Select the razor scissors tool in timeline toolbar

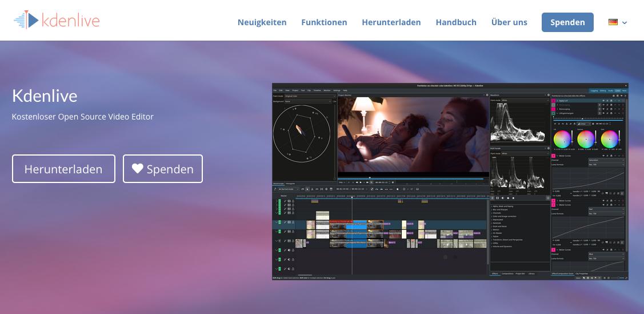(x=313, y=189)
